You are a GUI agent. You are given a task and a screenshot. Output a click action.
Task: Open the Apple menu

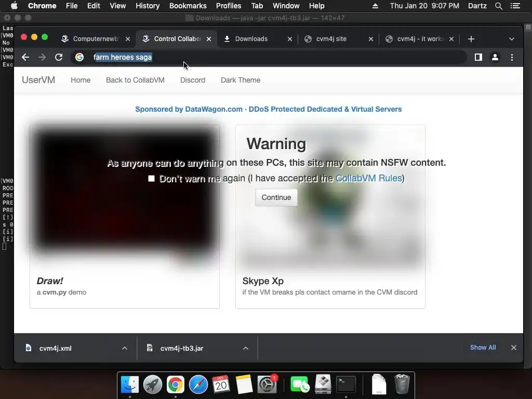tap(14, 6)
